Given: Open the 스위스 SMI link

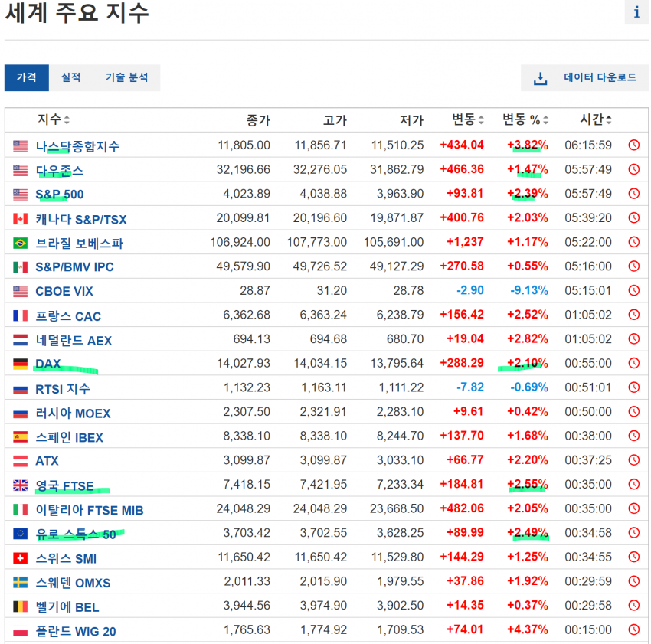Looking at the screenshot, I should [x=66, y=558].
